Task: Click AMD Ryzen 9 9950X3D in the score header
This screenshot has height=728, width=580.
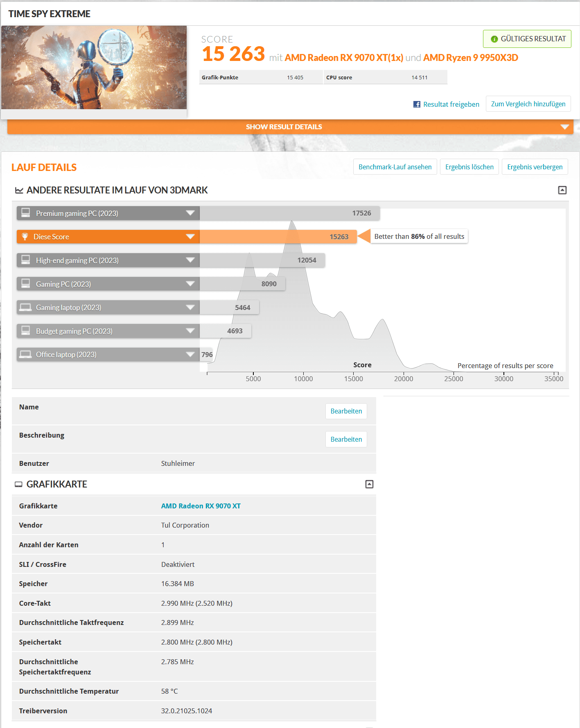Action: pyautogui.click(x=471, y=58)
